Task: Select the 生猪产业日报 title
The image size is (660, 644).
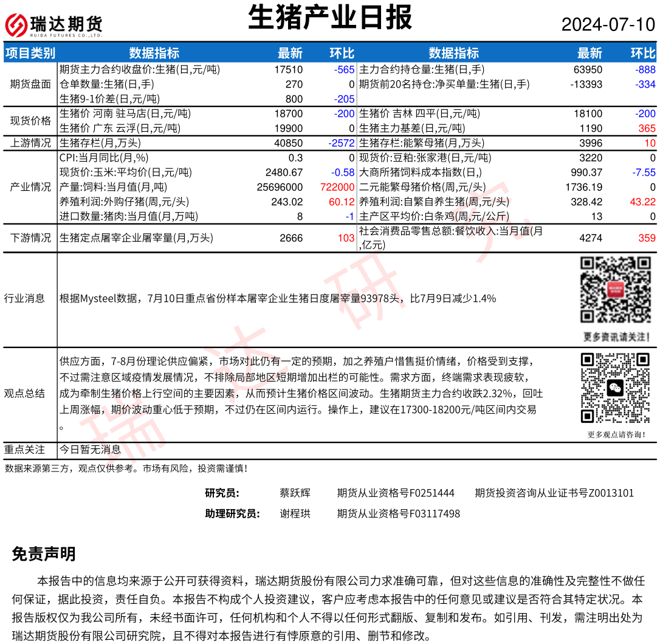Action: (330, 18)
